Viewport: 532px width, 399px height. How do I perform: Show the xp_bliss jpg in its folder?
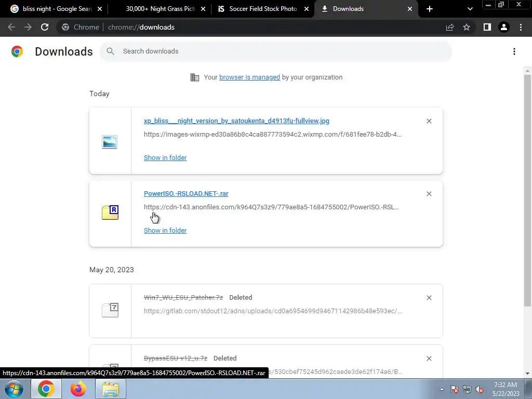tap(165, 157)
